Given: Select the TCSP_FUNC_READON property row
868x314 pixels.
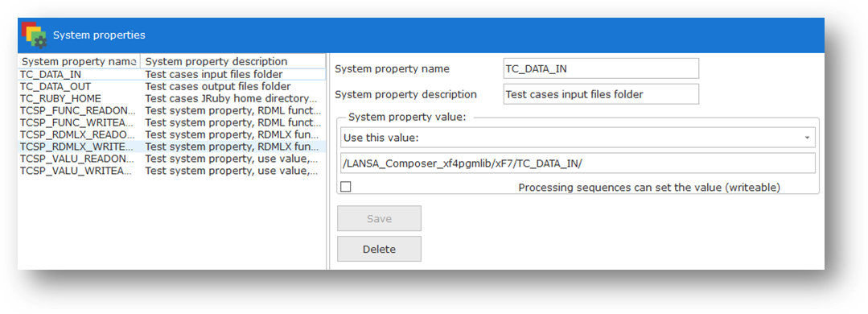Looking at the screenshot, I should [x=171, y=111].
